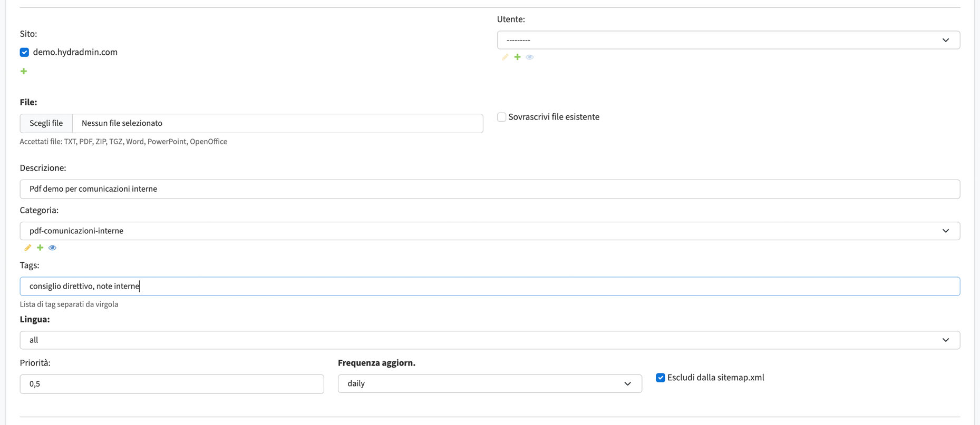Expand the Lingua dropdown set to all

tap(490, 340)
